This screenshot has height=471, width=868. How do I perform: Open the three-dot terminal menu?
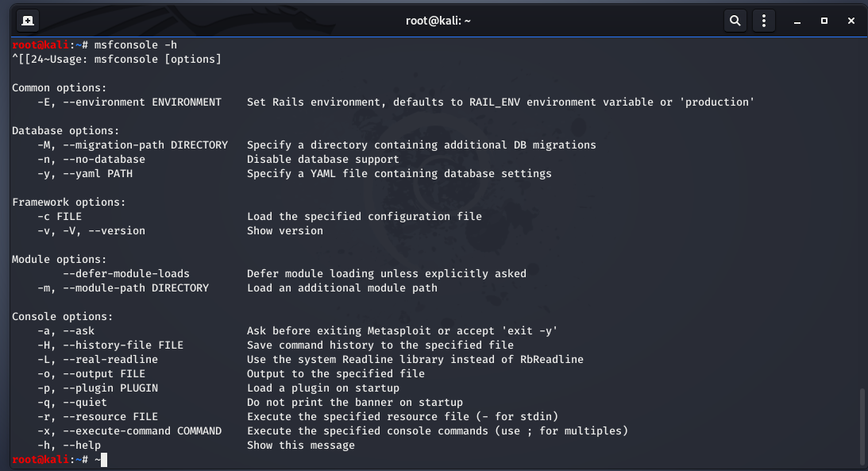click(764, 21)
